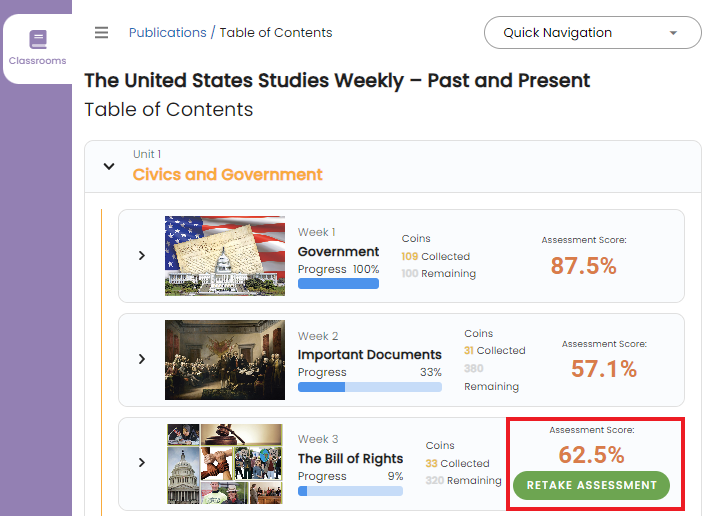
Task: Open the Government flag thumbnail
Action: 224,255
